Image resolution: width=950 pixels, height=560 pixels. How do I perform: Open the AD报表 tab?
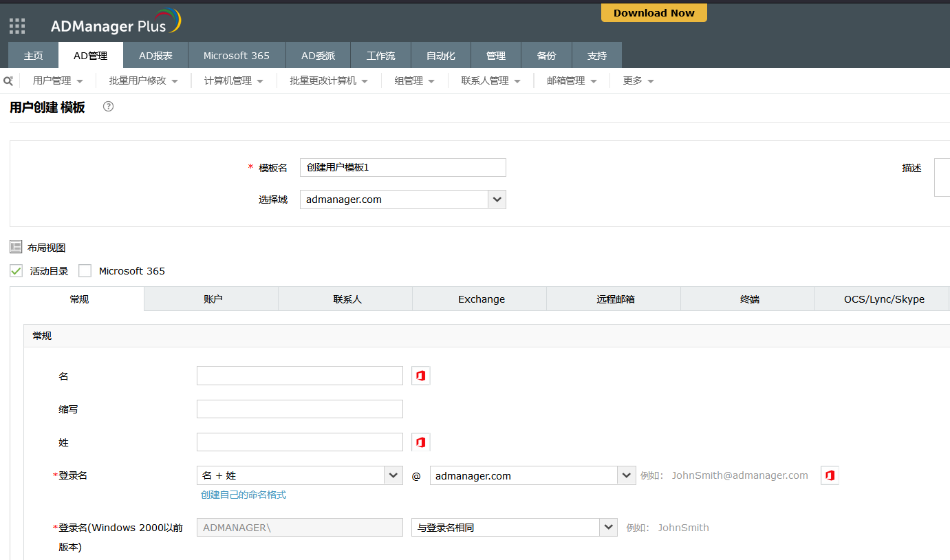pyautogui.click(x=155, y=56)
